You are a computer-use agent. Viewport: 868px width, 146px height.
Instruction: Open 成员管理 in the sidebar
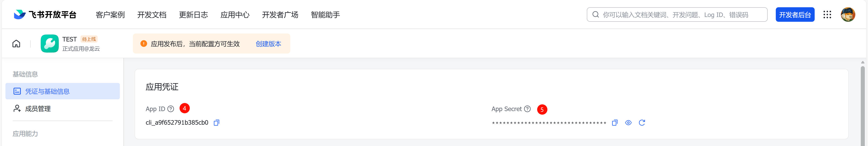(38, 109)
